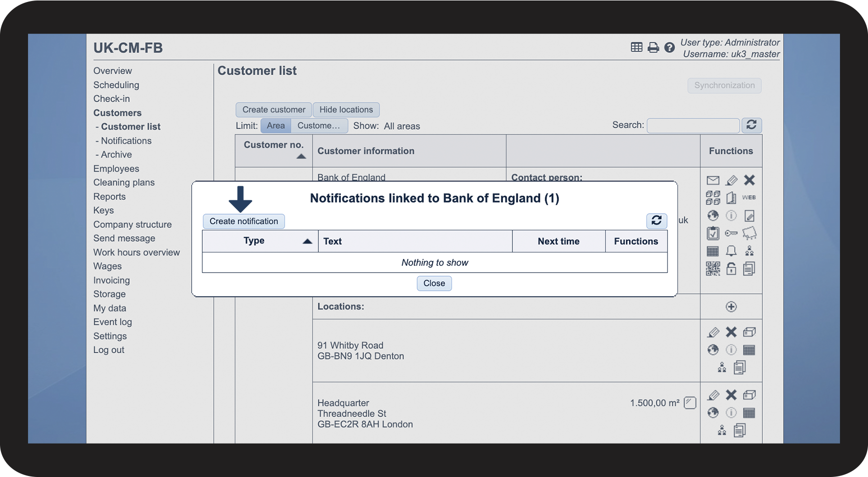Open Invoicing in the sidebar

[x=112, y=281]
